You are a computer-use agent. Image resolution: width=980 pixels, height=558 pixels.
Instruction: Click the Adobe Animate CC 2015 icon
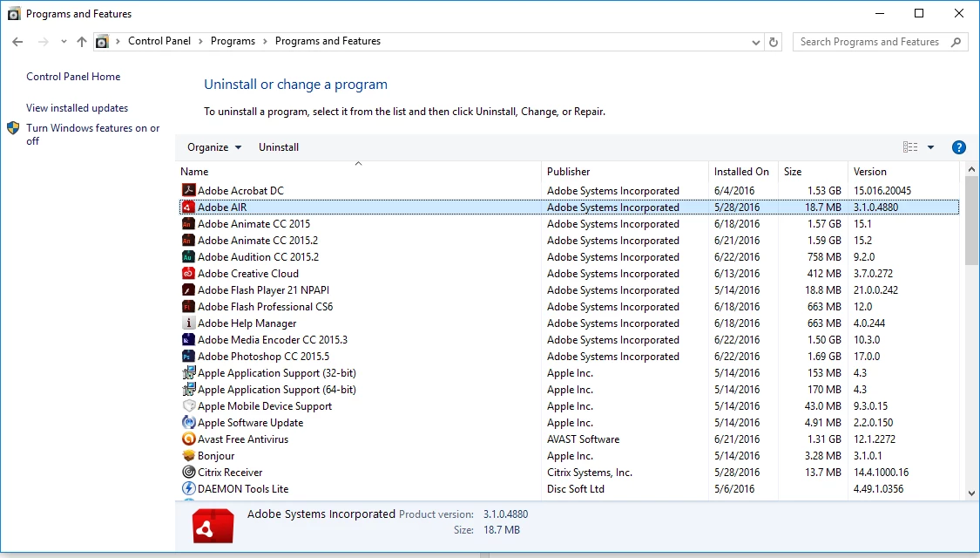(188, 223)
